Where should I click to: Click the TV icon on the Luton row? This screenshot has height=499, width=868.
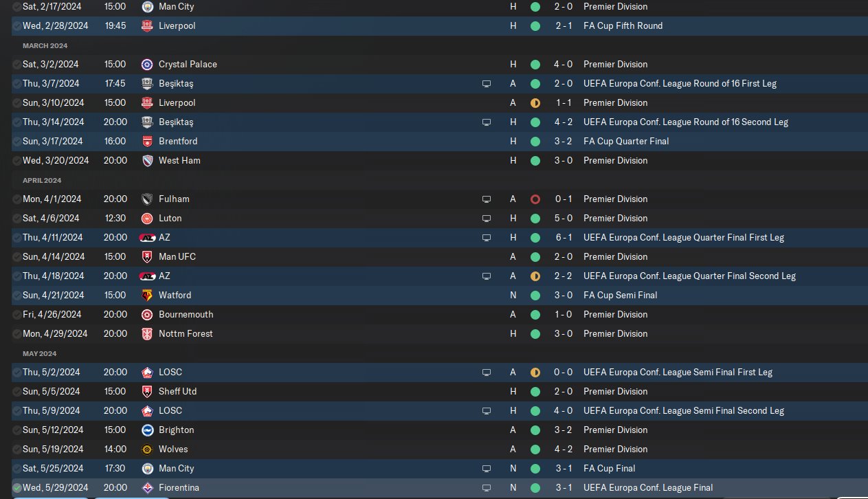[x=487, y=218]
